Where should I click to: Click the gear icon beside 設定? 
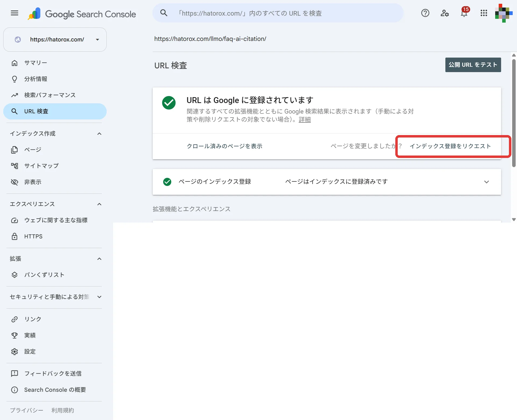point(15,351)
